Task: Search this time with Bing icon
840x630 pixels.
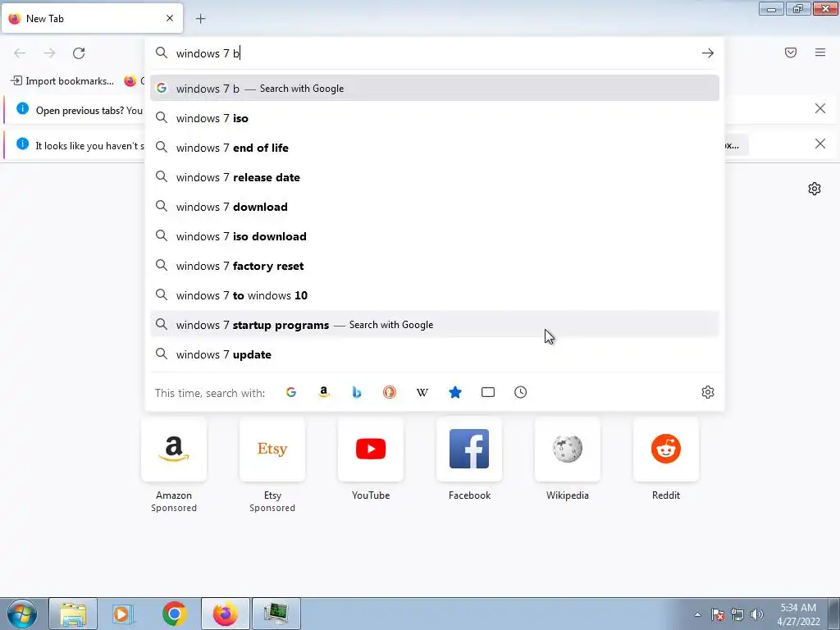Action: [357, 392]
